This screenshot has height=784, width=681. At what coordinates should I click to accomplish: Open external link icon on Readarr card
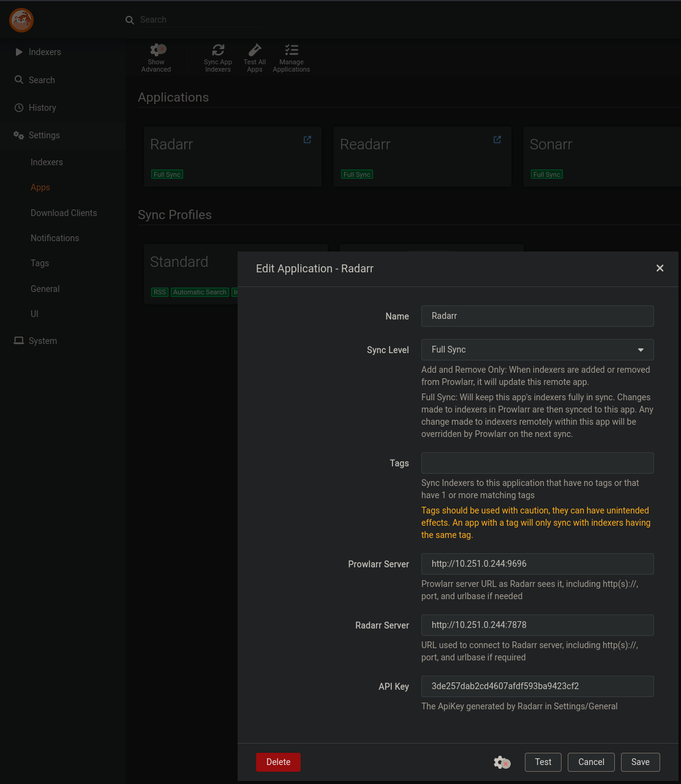coord(497,140)
